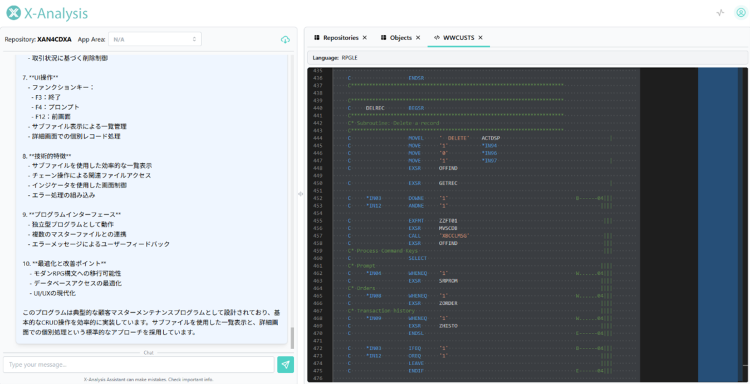
Task: Close the Objects tab
Action: point(418,37)
